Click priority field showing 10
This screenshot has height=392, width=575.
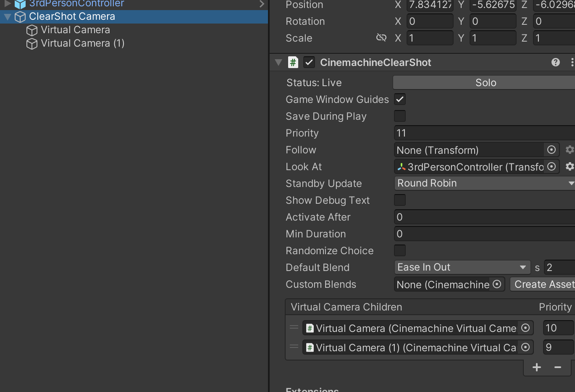pyautogui.click(x=558, y=328)
